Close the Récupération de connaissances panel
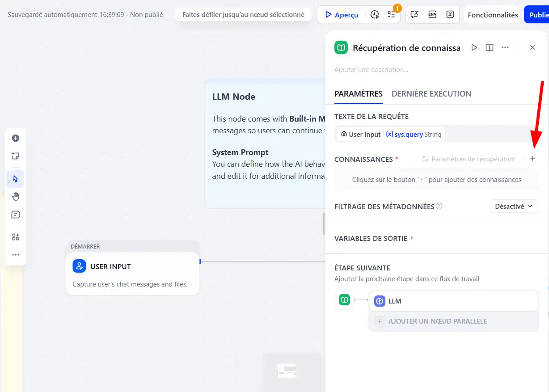The width and height of the screenshot is (549, 392). click(532, 47)
